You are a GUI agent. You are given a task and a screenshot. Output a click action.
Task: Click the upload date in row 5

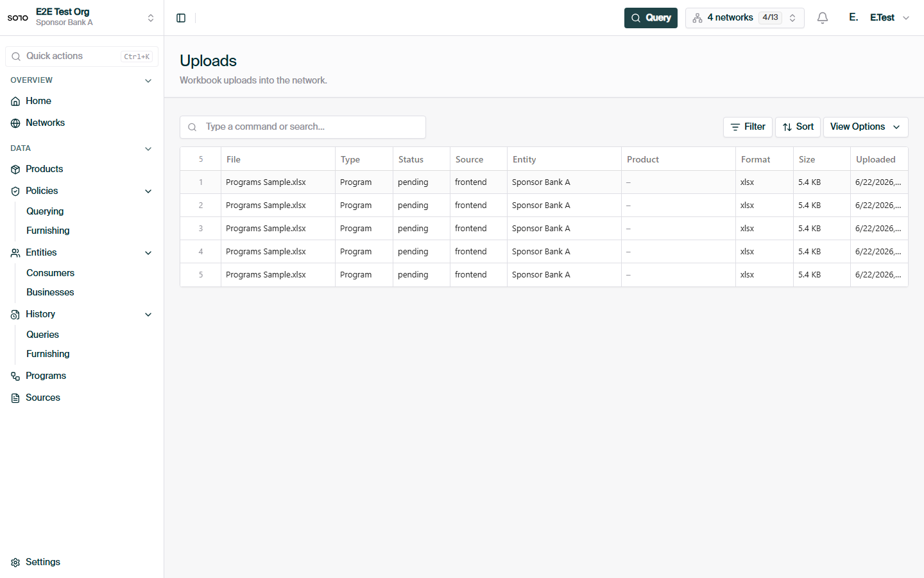pyautogui.click(x=878, y=275)
